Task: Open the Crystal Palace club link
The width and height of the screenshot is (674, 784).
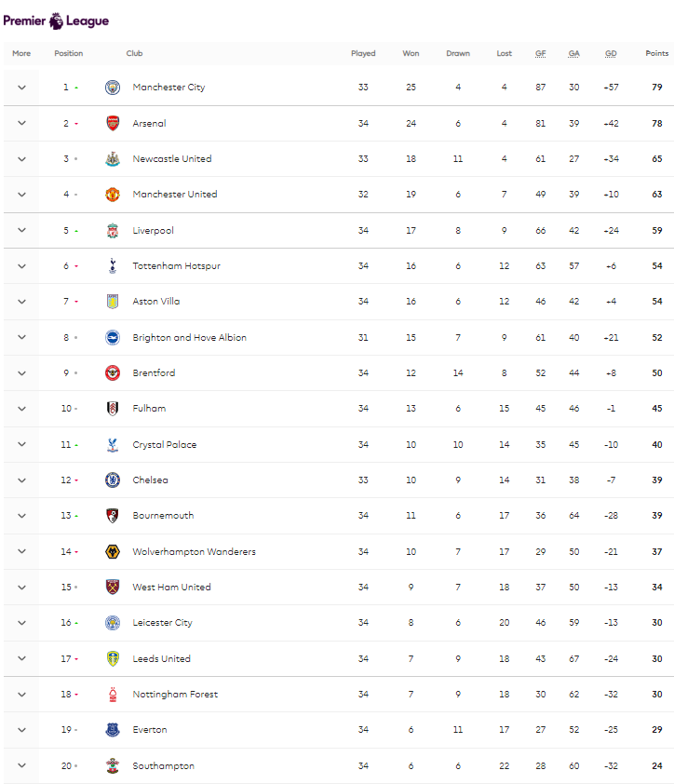Action: tap(165, 444)
